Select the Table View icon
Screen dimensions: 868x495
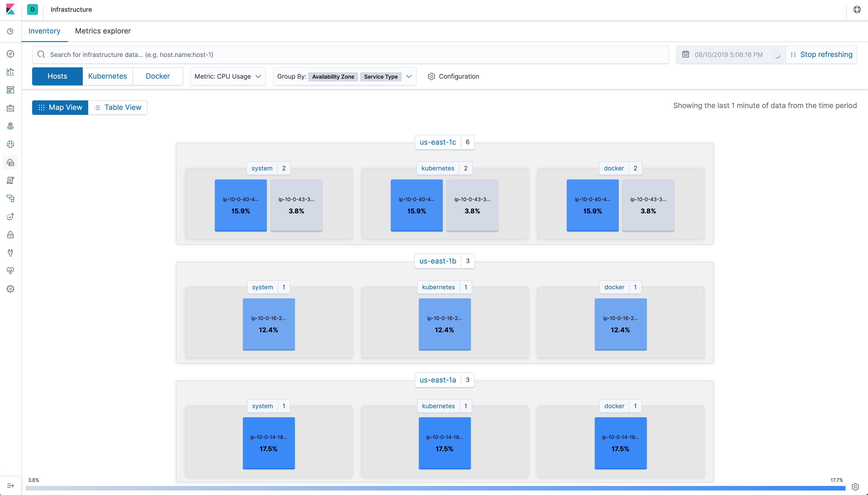point(97,107)
